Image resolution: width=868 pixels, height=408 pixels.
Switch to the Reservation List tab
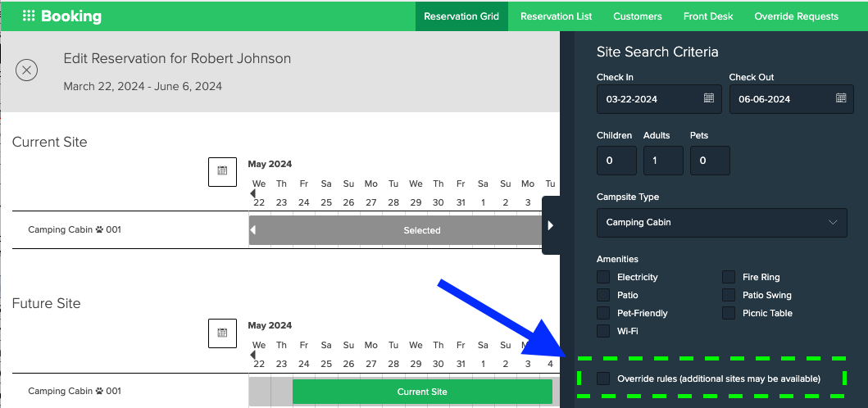point(556,16)
